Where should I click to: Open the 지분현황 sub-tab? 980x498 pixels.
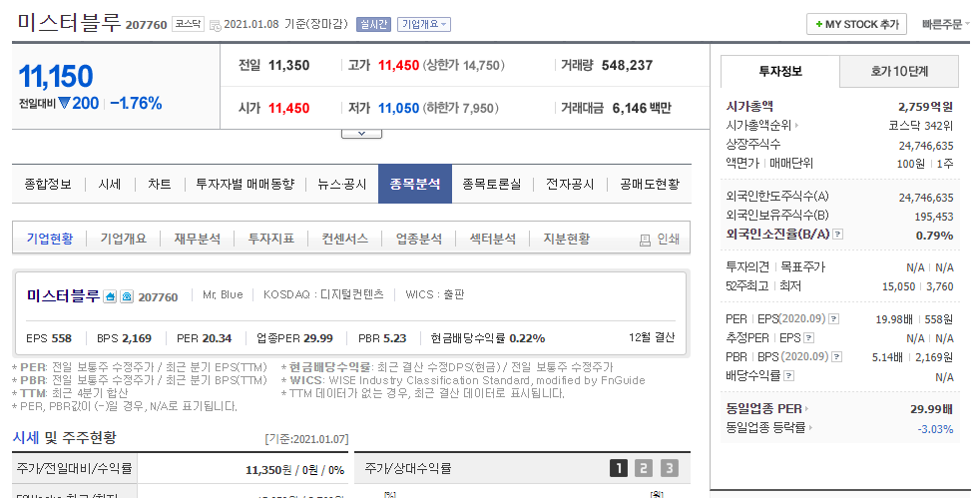pos(566,239)
